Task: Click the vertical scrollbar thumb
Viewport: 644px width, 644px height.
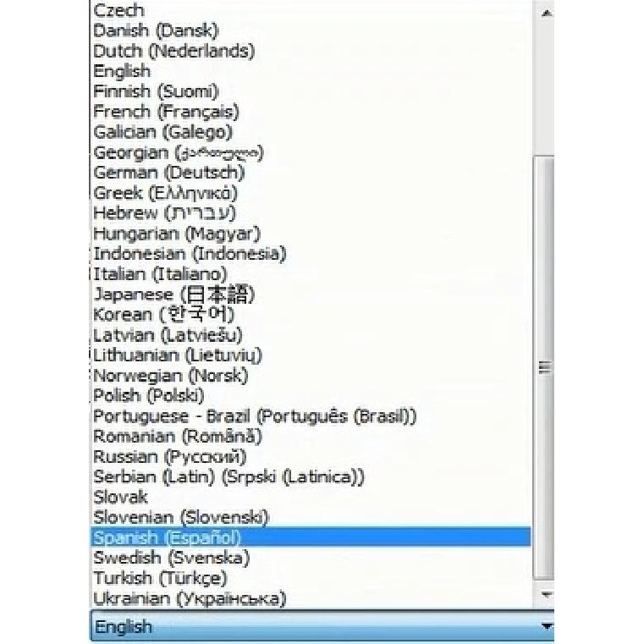Action: click(544, 367)
